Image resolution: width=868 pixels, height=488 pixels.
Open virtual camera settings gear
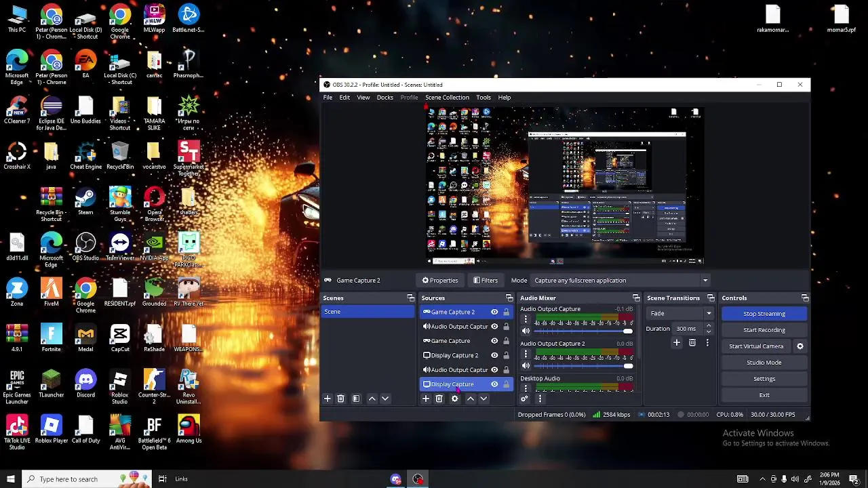800,346
